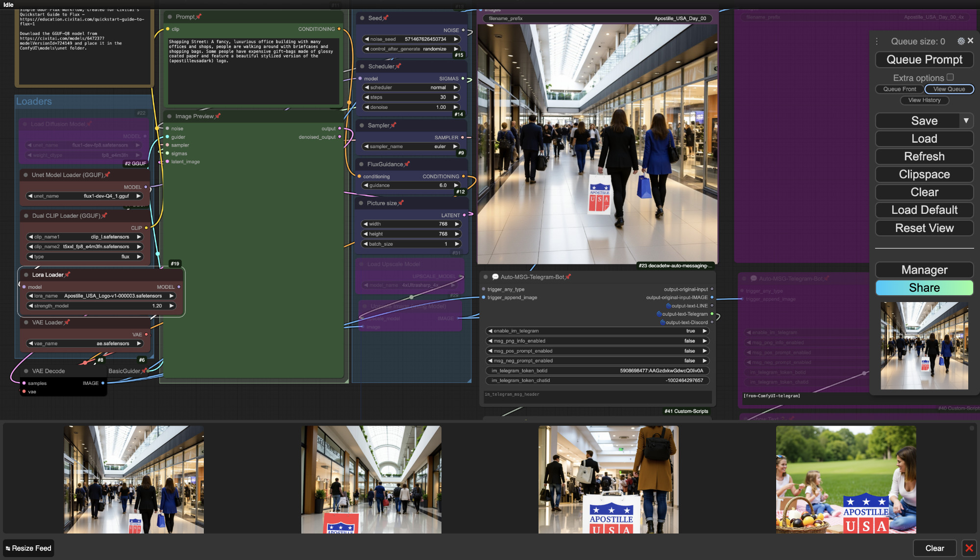Click speech bubble icon on Auto-MSG-Telegram-Bot title
This screenshot has width=980, height=560.
click(495, 277)
